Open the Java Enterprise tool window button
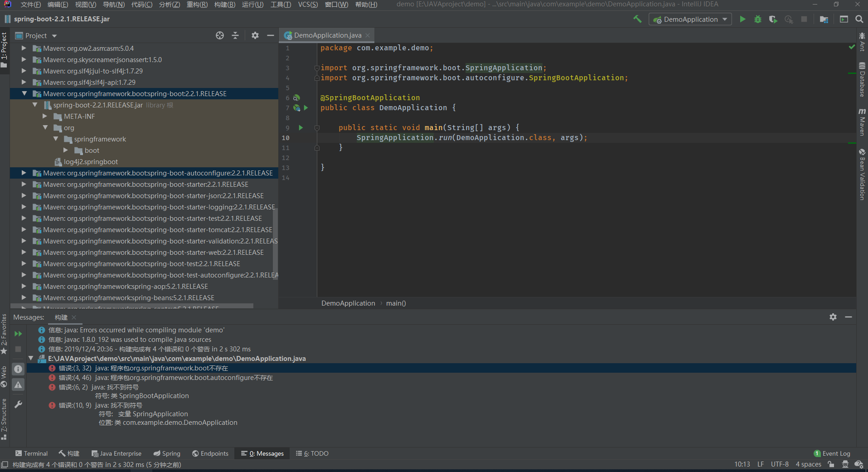This screenshot has width=868, height=472. pos(116,453)
